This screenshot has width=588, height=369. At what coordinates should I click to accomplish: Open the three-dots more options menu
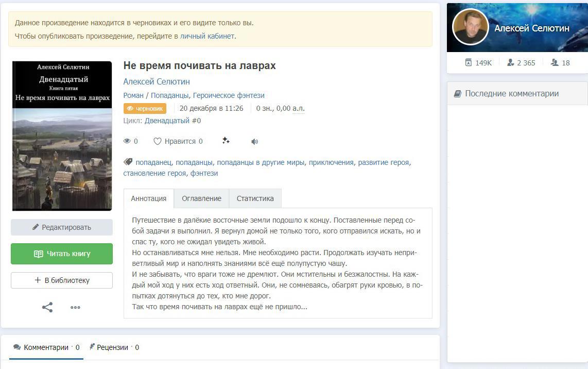(x=75, y=307)
